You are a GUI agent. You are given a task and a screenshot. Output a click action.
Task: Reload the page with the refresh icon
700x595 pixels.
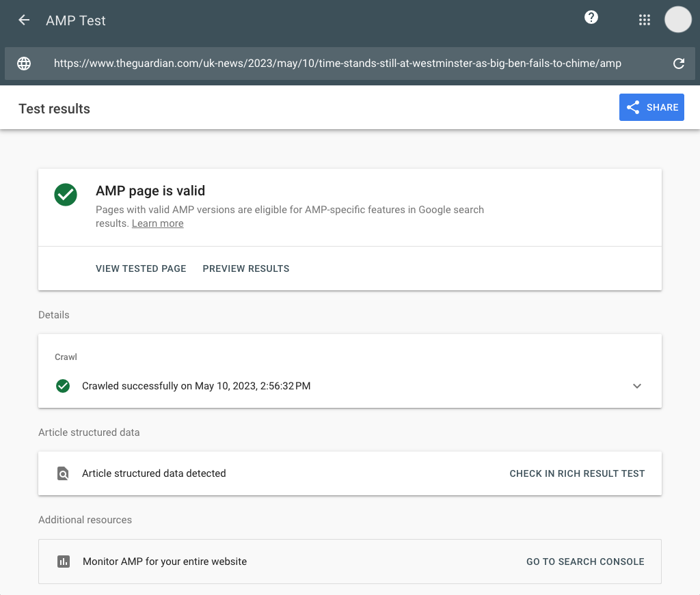[678, 63]
